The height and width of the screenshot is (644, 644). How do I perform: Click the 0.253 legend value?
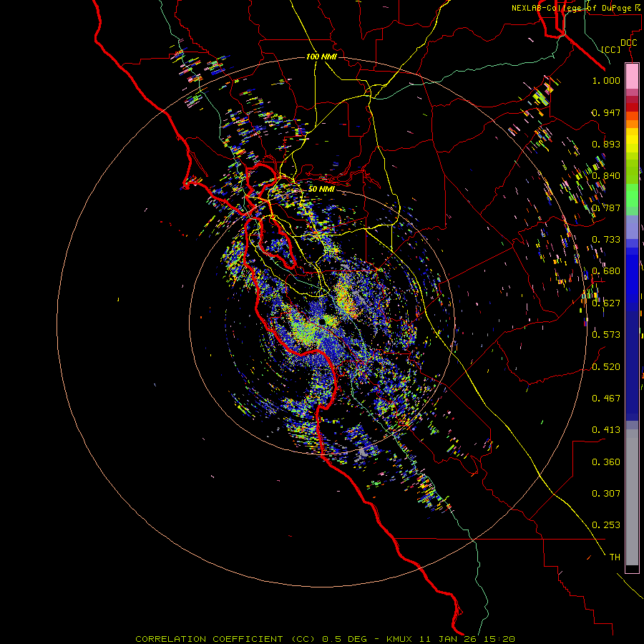click(606, 525)
